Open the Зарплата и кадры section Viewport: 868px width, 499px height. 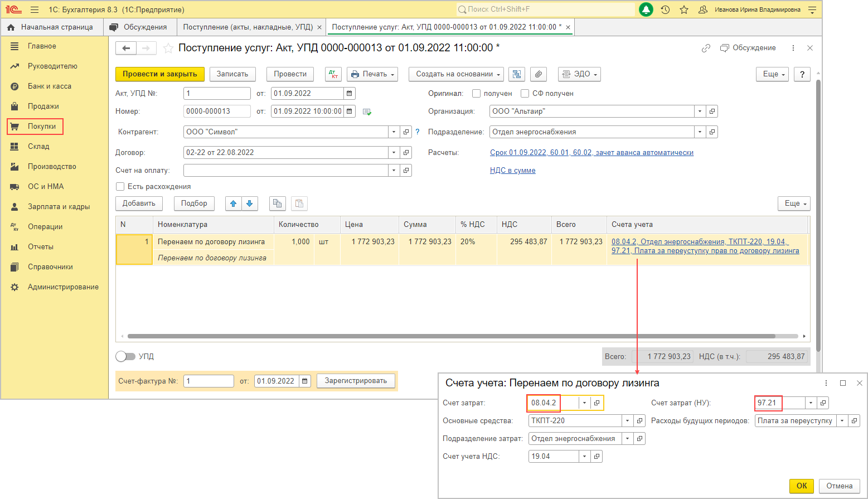59,207
